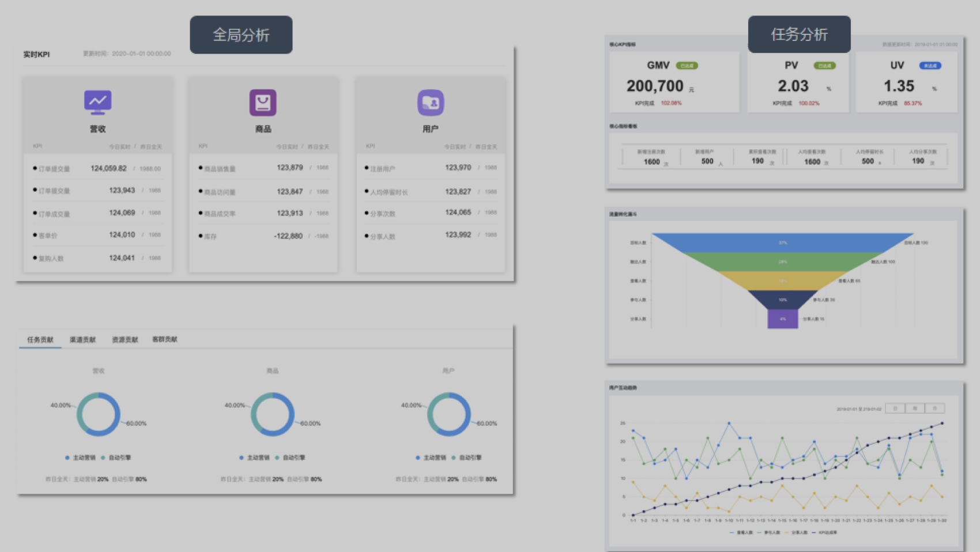Toggle 查看人数 series in trend chart legend
The image size is (980, 552).
tap(741, 532)
